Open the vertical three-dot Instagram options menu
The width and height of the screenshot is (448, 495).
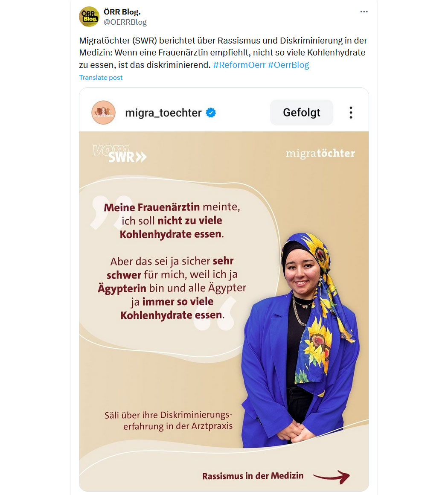[351, 112]
